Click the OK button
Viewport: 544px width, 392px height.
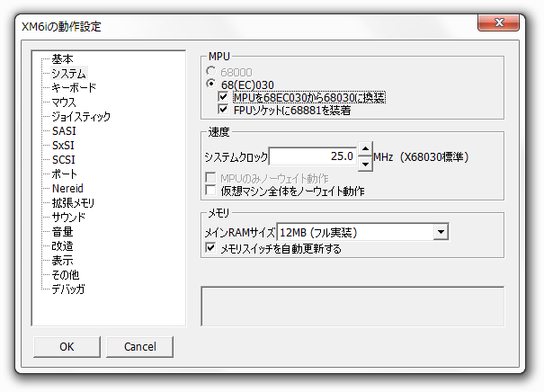(x=67, y=346)
